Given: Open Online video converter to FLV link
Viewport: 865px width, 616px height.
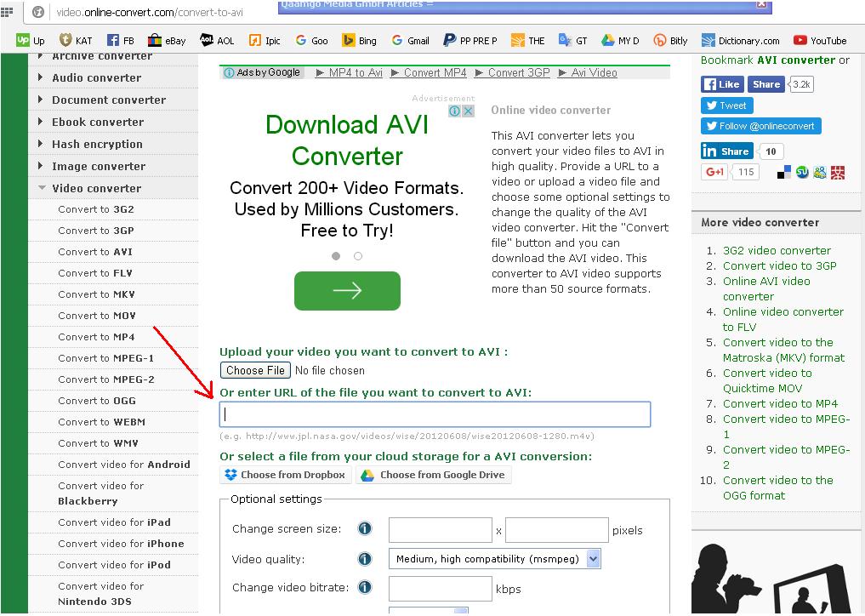Looking at the screenshot, I should (x=783, y=319).
